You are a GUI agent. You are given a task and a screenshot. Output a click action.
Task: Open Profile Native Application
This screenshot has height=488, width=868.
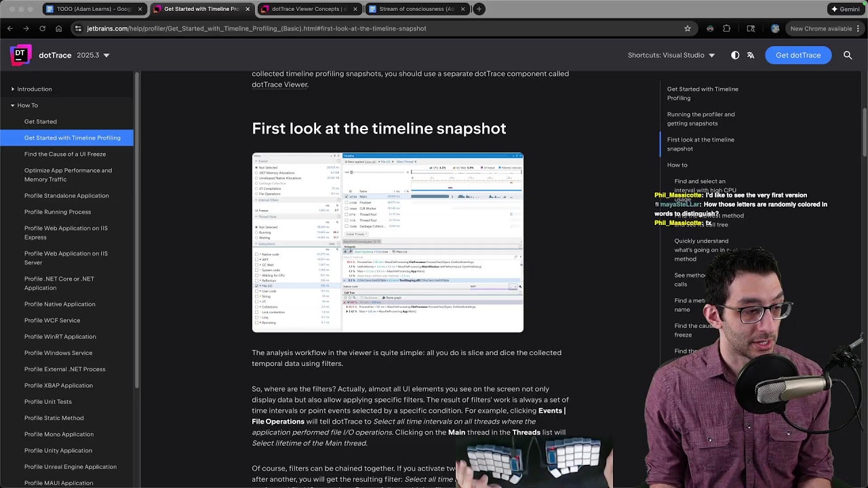pos(60,304)
